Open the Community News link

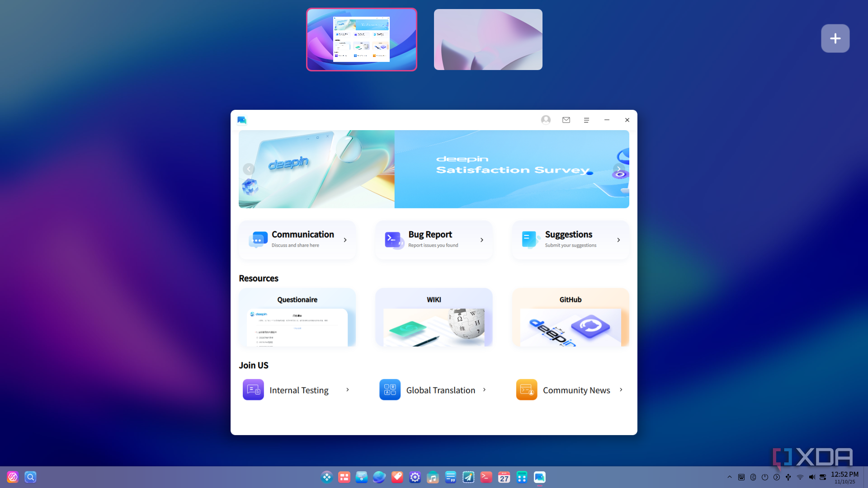576,390
